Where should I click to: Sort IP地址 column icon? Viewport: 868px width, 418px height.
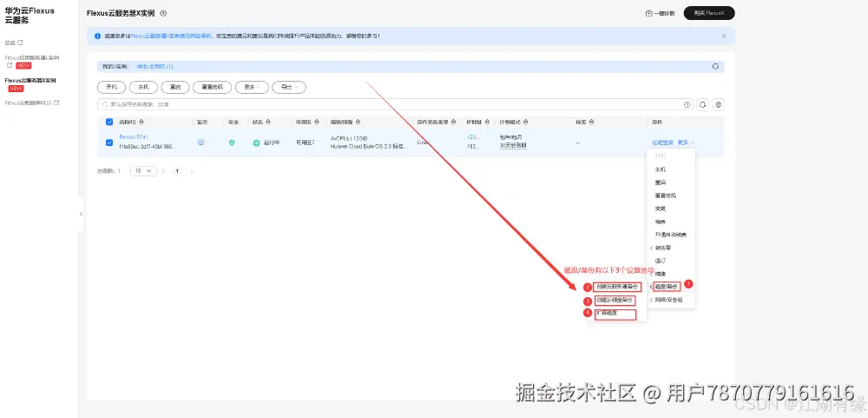[x=487, y=122]
